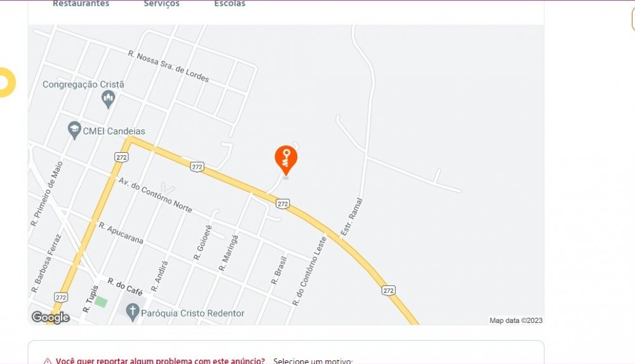
Task: Click the Congregação Cristã place marker icon
Action: 108,99
